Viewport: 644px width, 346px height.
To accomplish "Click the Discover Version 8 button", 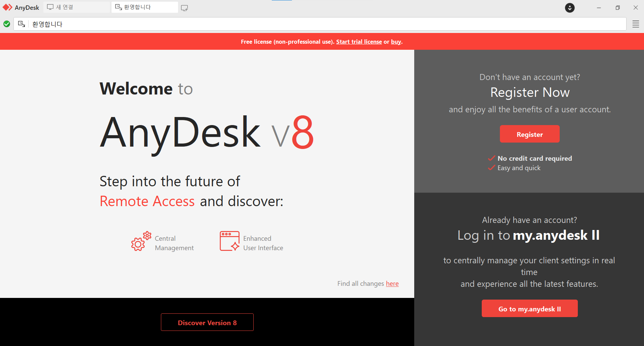I will (207, 322).
